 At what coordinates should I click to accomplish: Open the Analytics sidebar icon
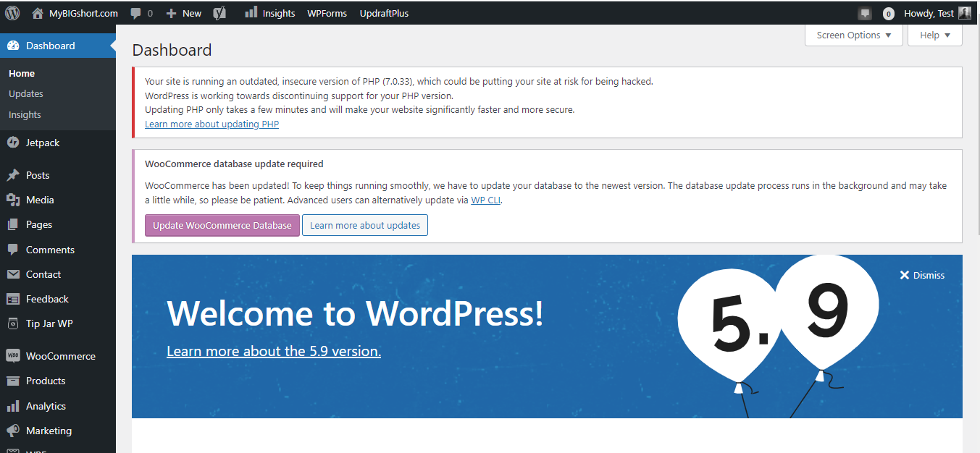pos(14,406)
